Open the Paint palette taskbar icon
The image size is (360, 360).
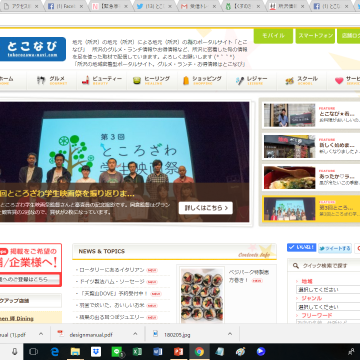(x=240, y=352)
